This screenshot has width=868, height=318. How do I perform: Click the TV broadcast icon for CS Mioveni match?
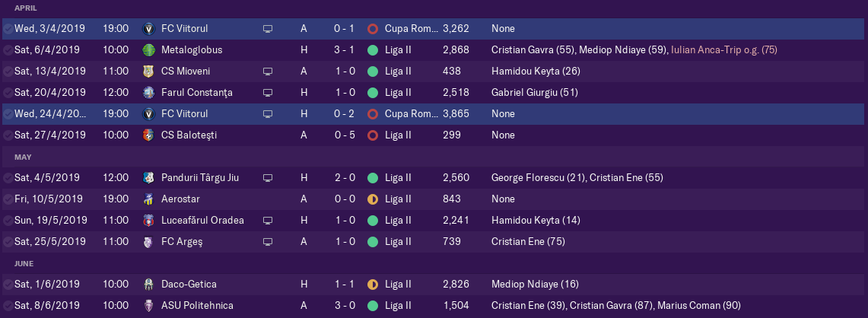[x=268, y=71]
